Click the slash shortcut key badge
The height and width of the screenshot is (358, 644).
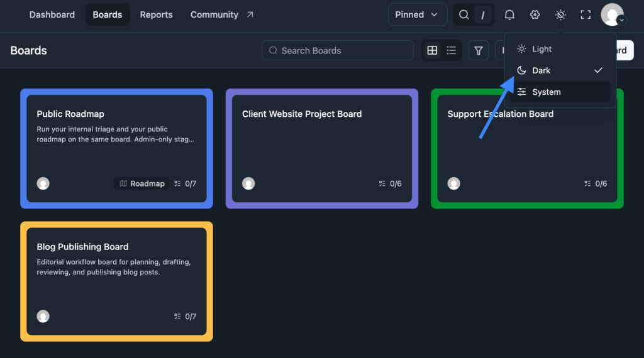(483, 15)
